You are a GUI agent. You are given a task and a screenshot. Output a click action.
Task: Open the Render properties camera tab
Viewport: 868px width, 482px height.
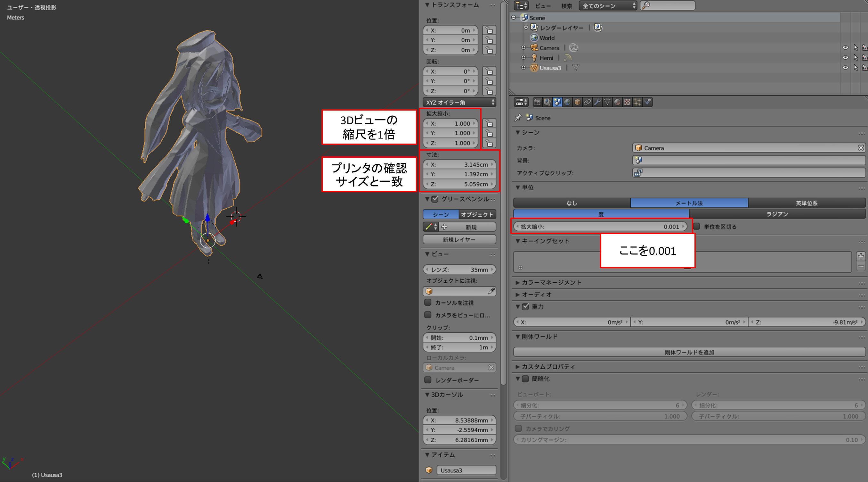click(538, 102)
